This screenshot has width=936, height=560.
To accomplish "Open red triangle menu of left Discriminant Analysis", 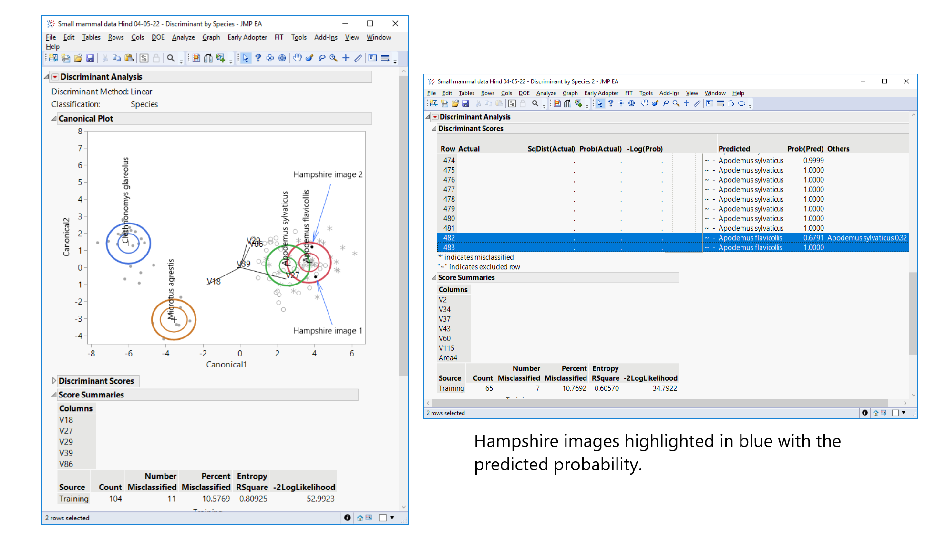I will pyautogui.click(x=55, y=77).
